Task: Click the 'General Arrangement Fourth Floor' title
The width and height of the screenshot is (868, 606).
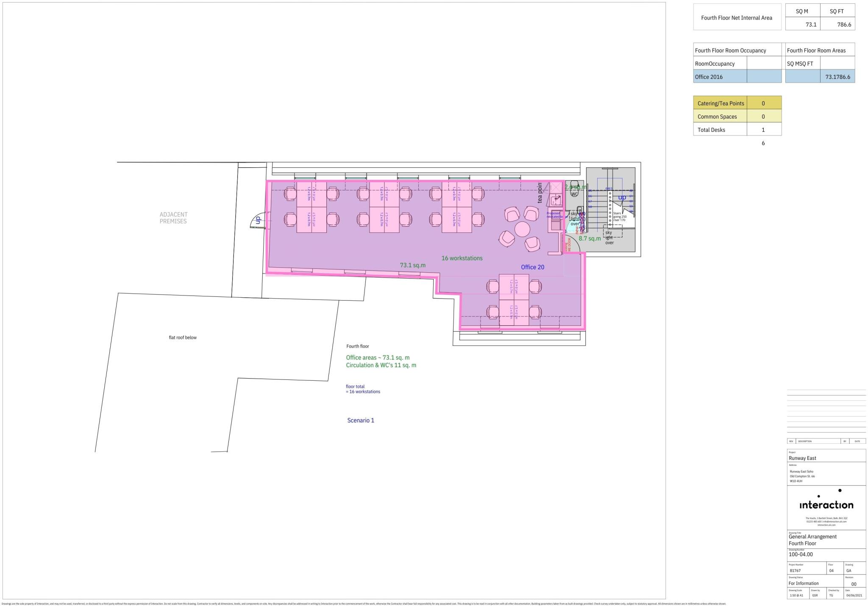Action: pos(812,540)
